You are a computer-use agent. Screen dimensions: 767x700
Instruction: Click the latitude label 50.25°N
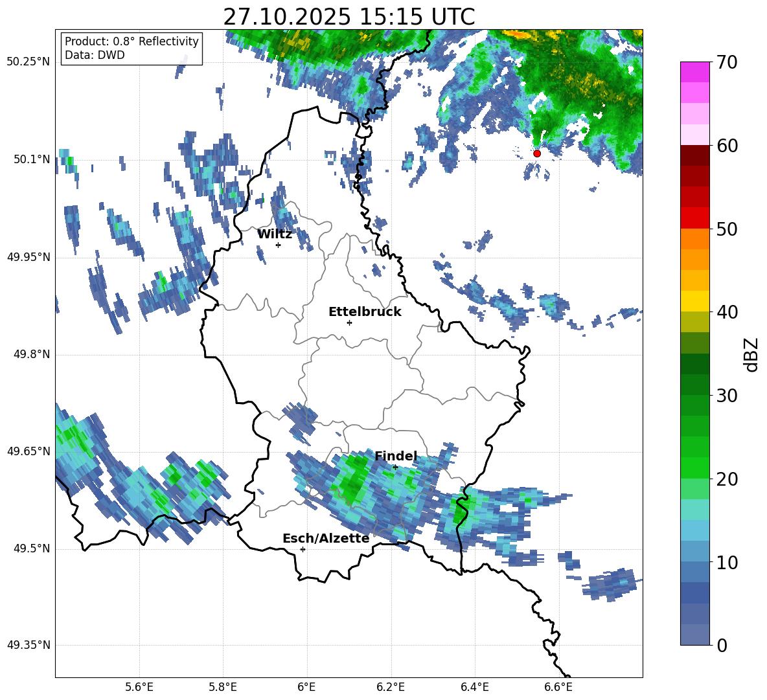(x=29, y=62)
